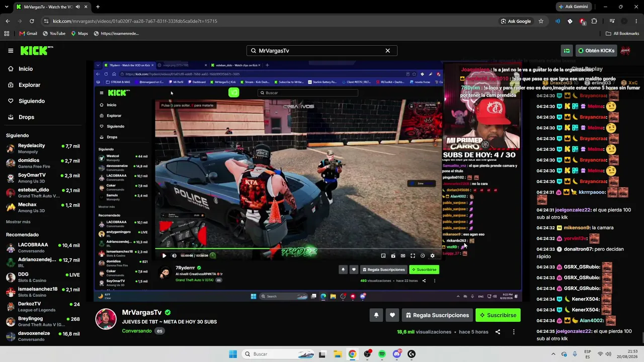Open the blue sound-waves extension icon
Image resolution: width=644 pixels, height=362 pixels.
557,21
